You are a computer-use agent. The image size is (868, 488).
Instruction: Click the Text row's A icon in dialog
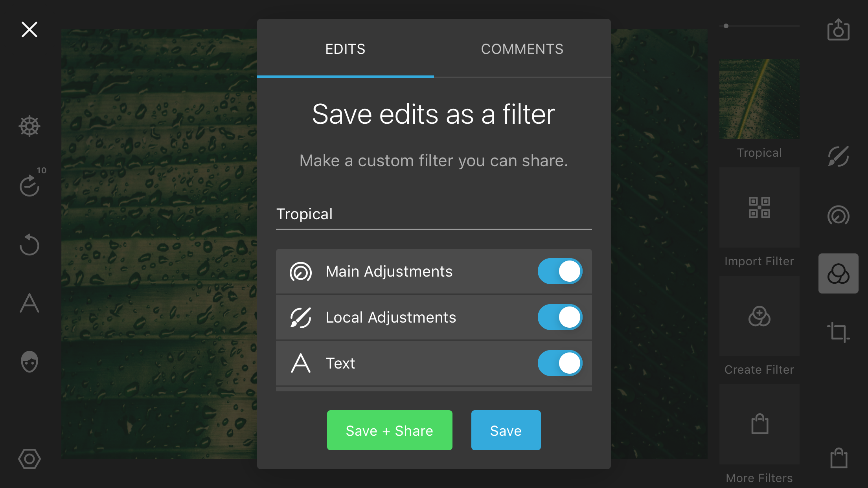click(301, 363)
